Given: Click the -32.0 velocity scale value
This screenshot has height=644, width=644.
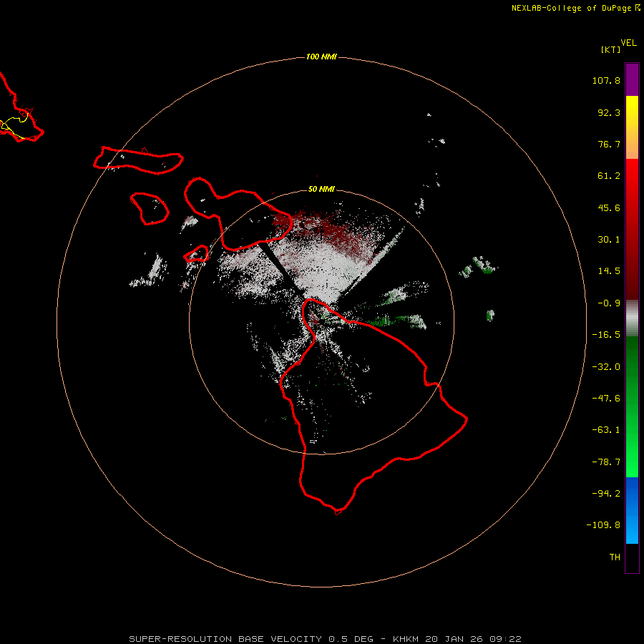Looking at the screenshot, I should point(606,367).
